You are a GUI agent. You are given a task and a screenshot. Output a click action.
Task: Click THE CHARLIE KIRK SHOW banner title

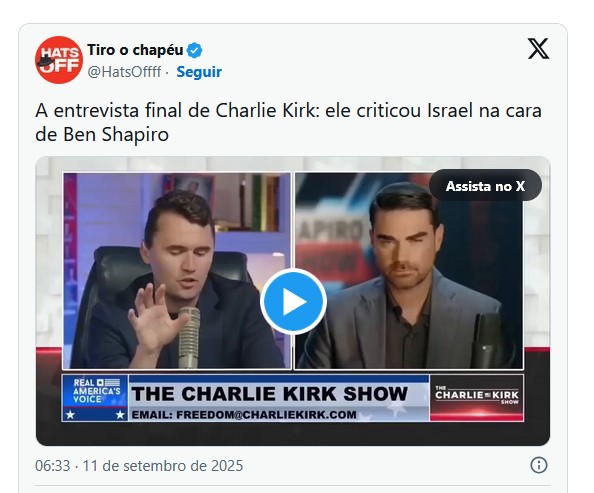click(269, 394)
